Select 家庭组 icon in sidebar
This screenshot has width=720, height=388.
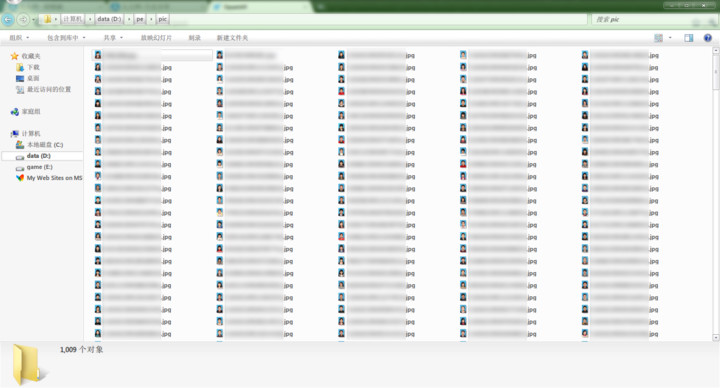(x=15, y=112)
